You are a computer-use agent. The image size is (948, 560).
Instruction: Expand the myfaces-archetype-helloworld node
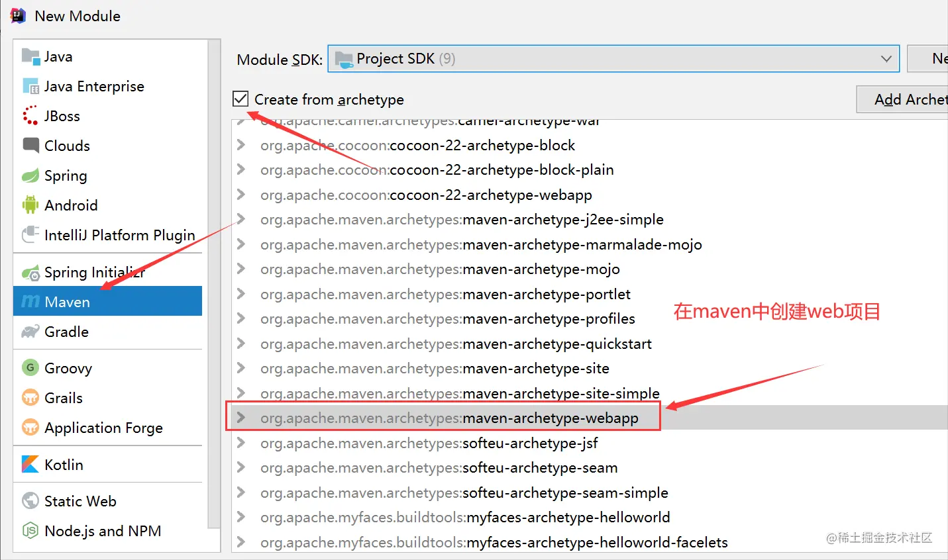pyautogui.click(x=241, y=517)
